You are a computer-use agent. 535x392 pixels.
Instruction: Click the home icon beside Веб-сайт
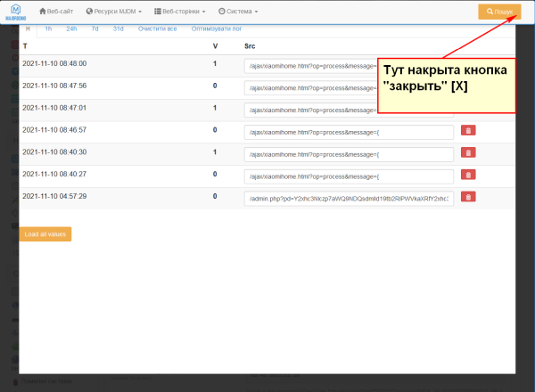point(43,12)
